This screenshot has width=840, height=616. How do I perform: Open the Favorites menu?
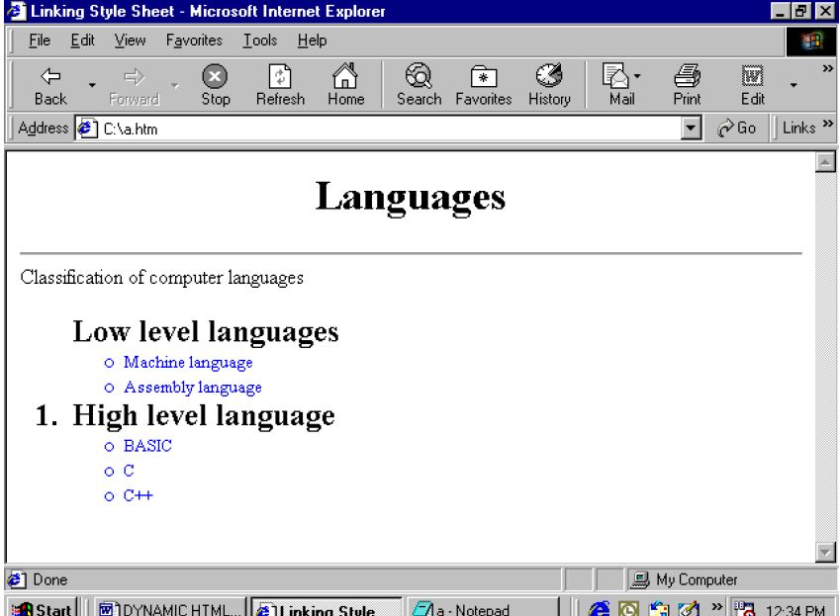coord(194,41)
